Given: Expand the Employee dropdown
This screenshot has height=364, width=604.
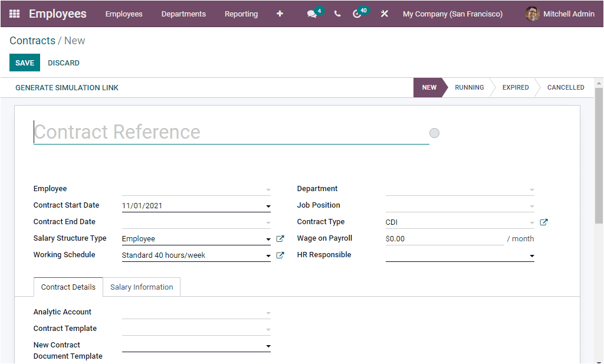Looking at the screenshot, I should tap(268, 189).
